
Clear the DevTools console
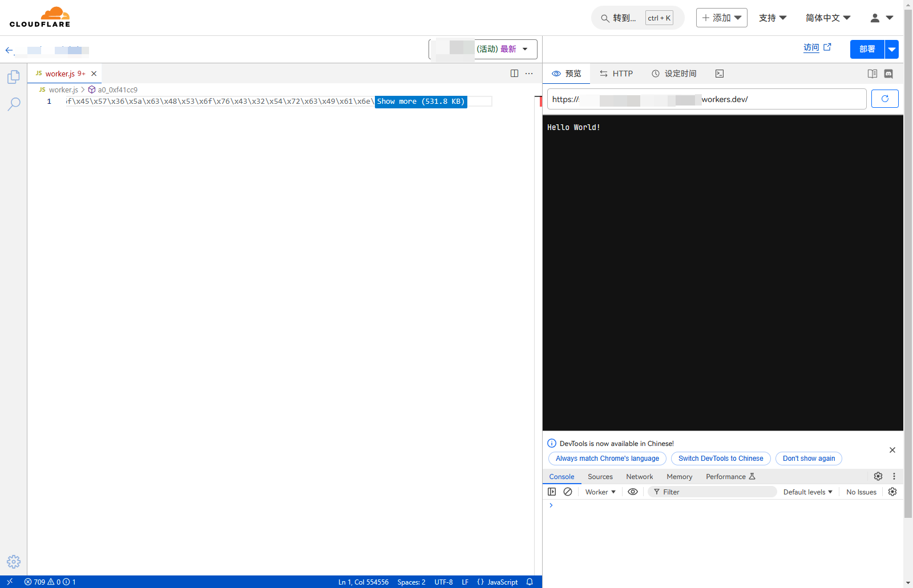pyautogui.click(x=568, y=492)
